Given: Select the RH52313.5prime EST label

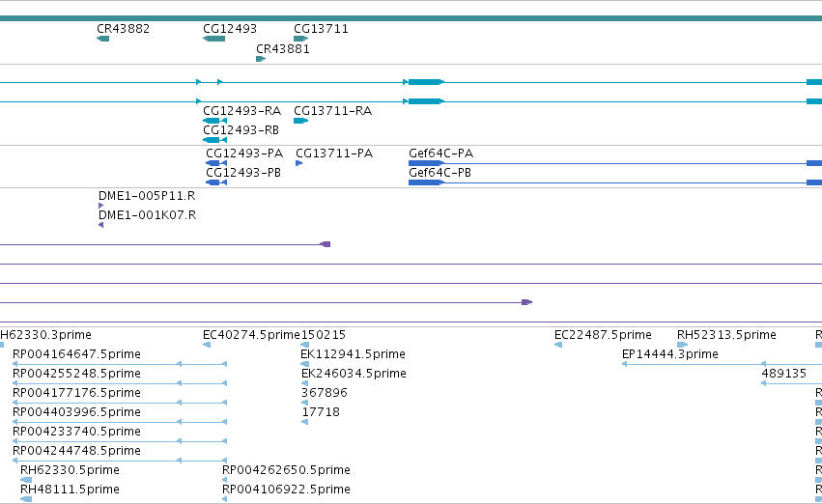Looking at the screenshot, I should click(726, 334).
